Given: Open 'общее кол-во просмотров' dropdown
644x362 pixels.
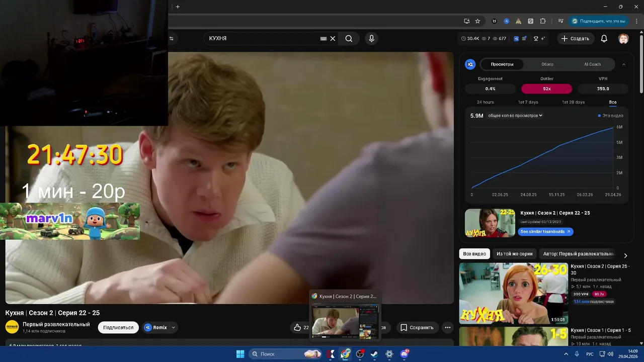Looking at the screenshot, I should 515,116.
